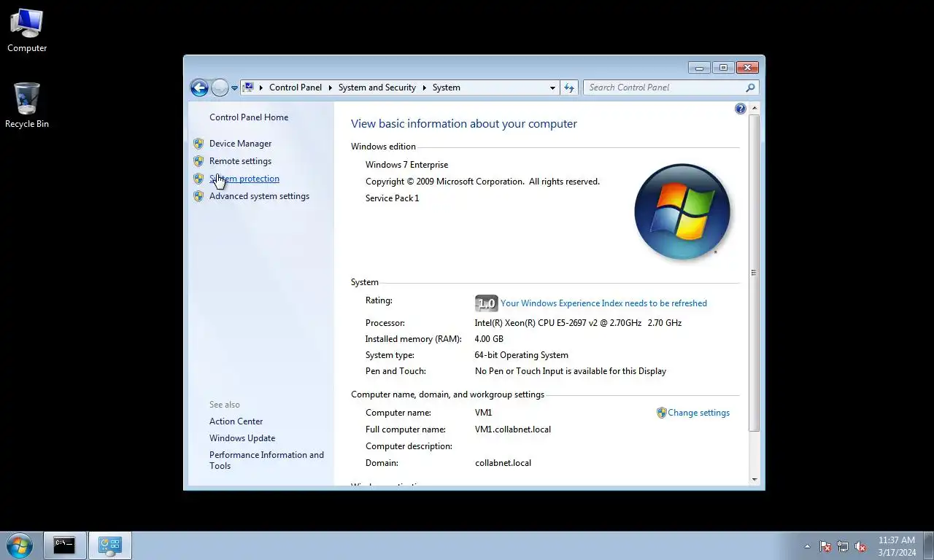The width and height of the screenshot is (934, 560).
Task: Expand the arrow before Control Panel breadcrumb
Action: click(260, 87)
